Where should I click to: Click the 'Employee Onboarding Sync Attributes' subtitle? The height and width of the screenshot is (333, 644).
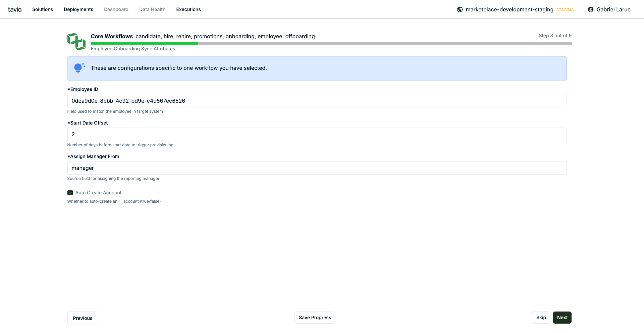133,49
